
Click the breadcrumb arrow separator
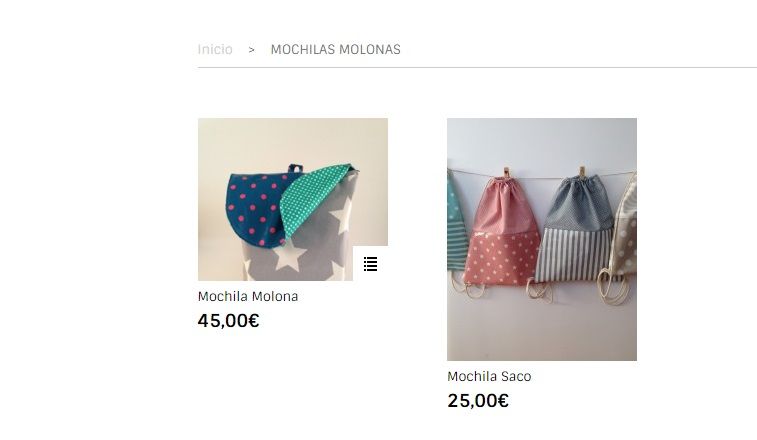pyautogui.click(x=252, y=50)
